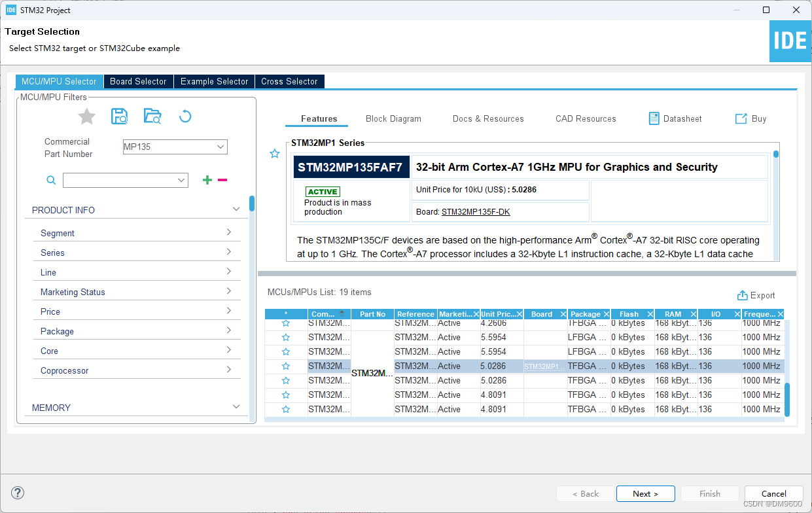The image size is (812, 513).
Task: Remove the RAM column with its X
Action: pyautogui.click(x=694, y=314)
